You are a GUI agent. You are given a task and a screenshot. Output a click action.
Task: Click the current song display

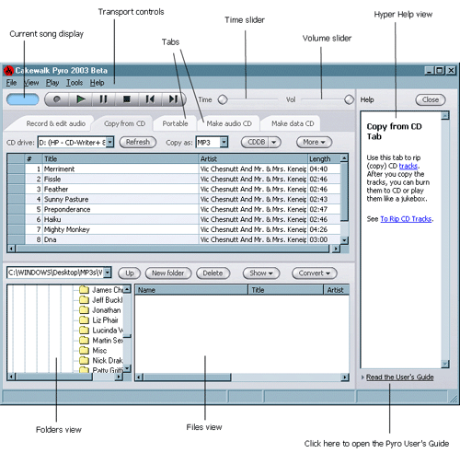pyautogui.click(x=23, y=99)
